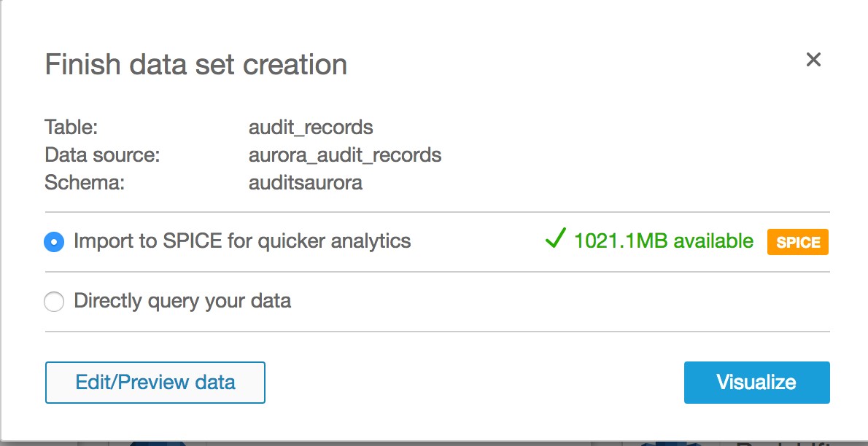Click the Finish data set creation heading
868x446 pixels.
(x=196, y=65)
